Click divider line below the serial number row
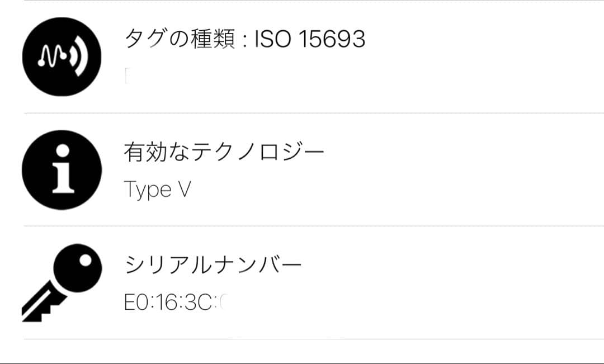Viewport: 604px width, 364px height. tap(313, 339)
